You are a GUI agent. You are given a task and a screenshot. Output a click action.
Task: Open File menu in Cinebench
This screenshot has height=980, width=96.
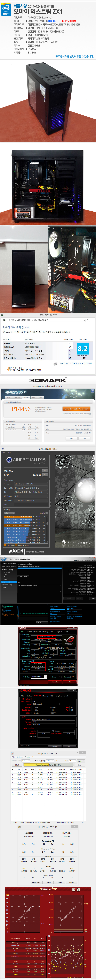[x=4, y=452]
